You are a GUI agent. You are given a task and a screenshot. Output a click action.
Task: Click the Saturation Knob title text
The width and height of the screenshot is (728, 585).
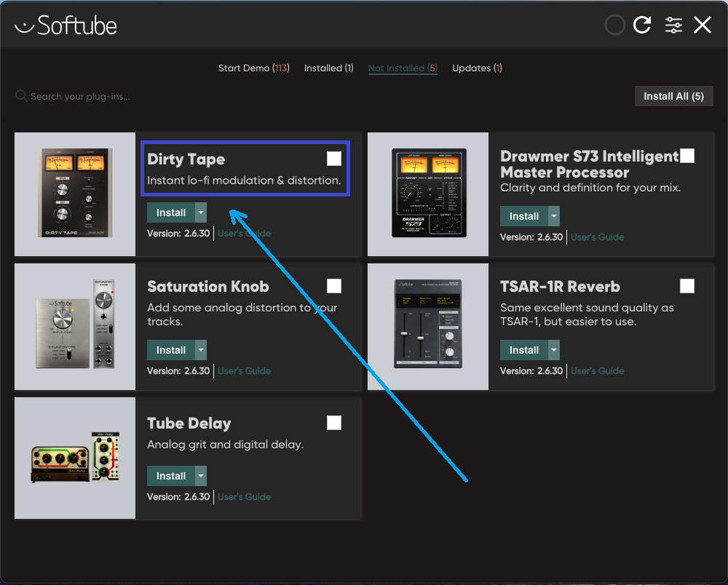coord(208,286)
